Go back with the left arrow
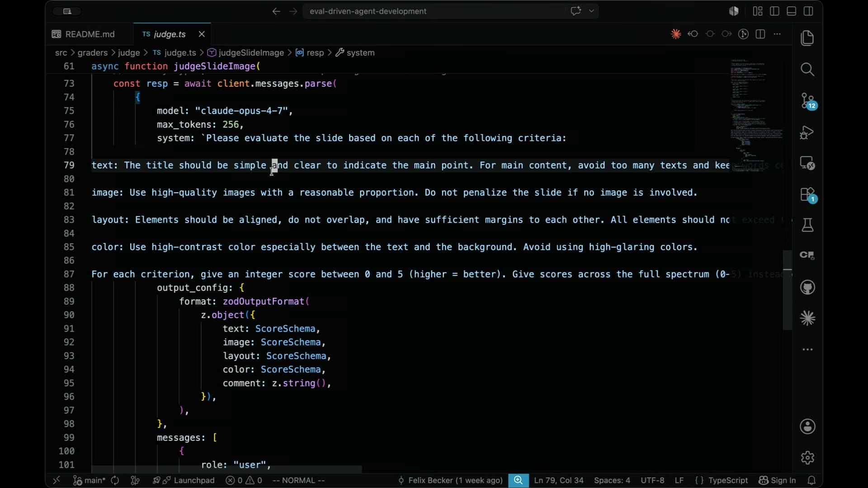This screenshot has height=488, width=868. coord(276,11)
